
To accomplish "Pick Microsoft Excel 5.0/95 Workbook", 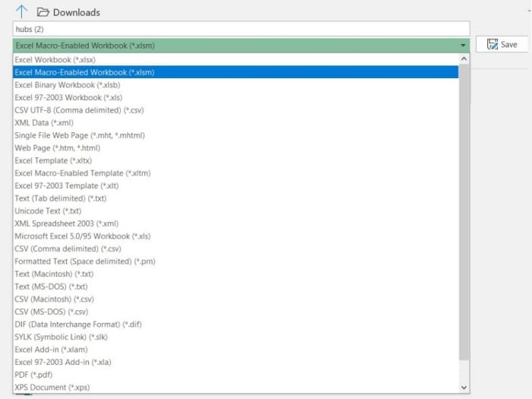I will (x=236, y=236).
